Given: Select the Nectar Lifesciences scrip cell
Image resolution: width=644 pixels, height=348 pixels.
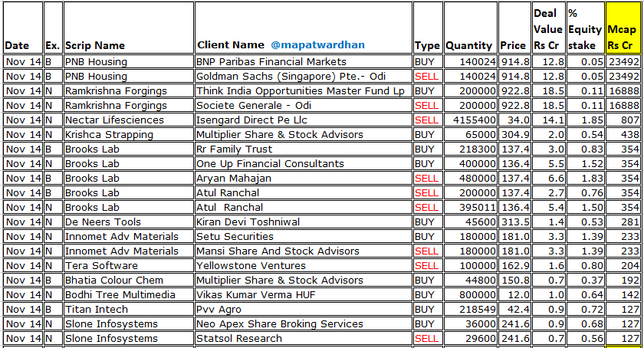Looking at the screenshot, I should click(129, 120).
